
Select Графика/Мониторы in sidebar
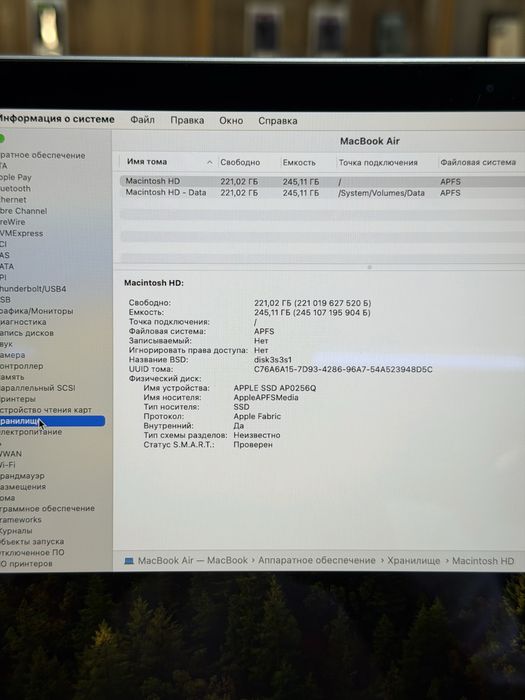click(x=37, y=311)
